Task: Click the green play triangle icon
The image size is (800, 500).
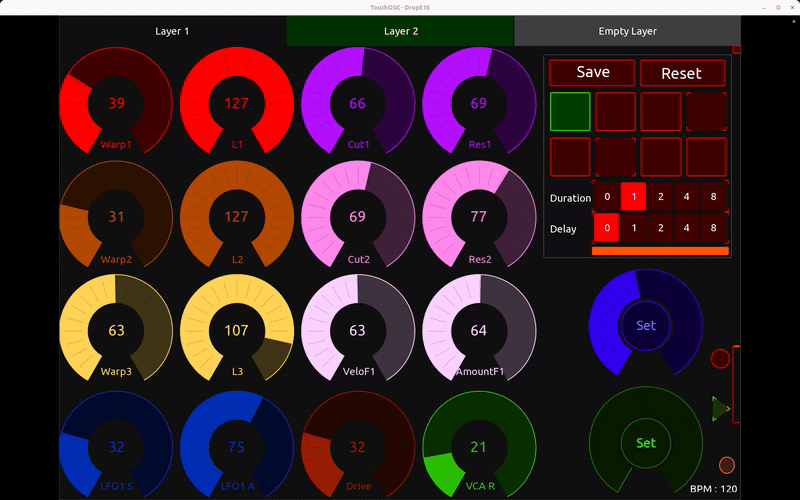Action: click(x=721, y=409)
